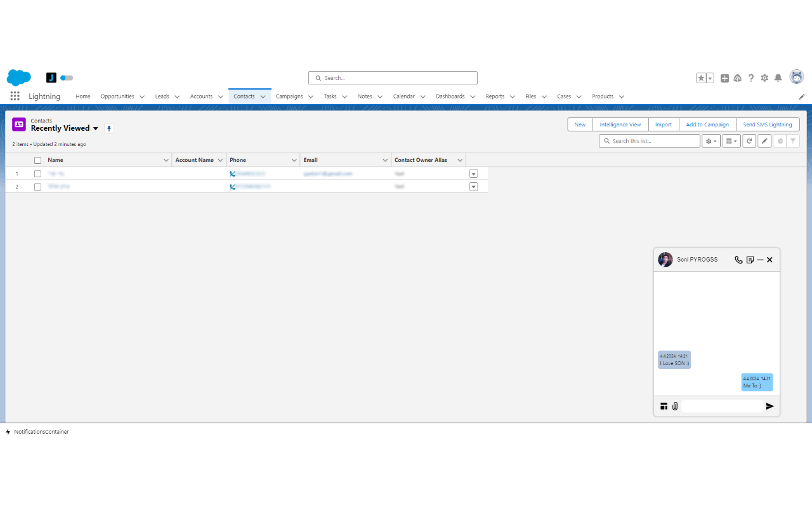Screen dimensions: 812x508
Task: Open the App Launcher grid icon
Action: (x=15, y=97)
